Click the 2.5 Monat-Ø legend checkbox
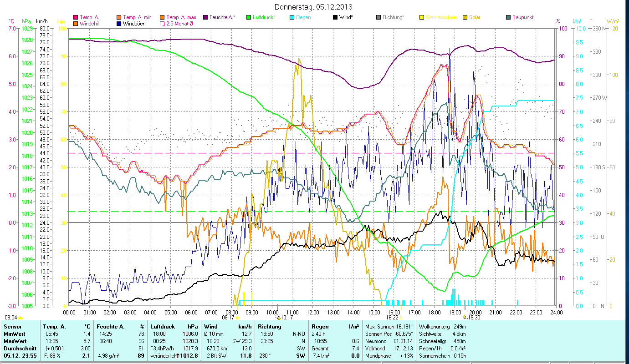This screenshot has width=629, height=364. pos(162,23)
